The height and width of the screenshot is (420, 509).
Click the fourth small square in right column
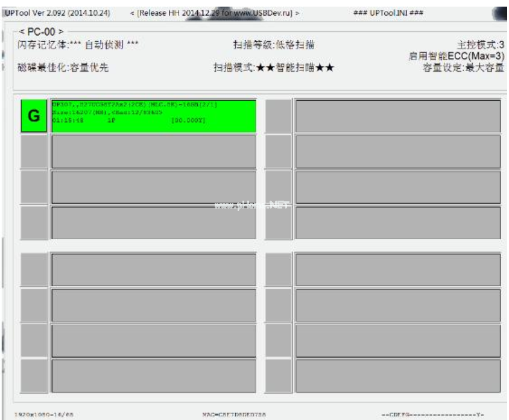coord(279,222)
